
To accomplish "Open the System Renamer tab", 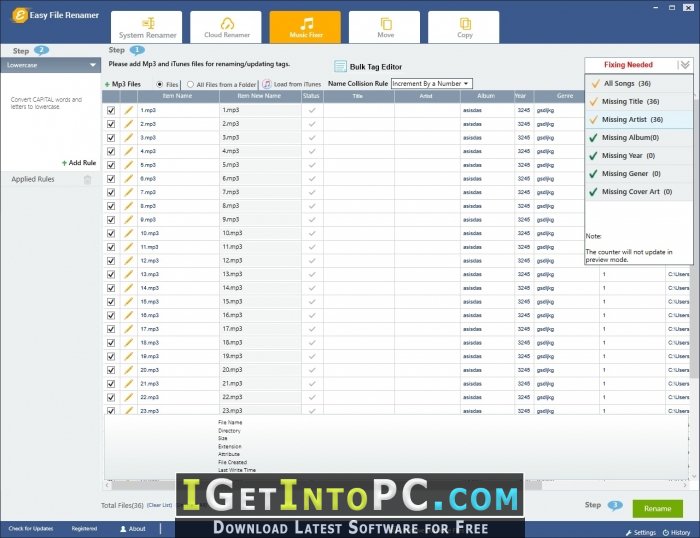I will [146, 27].
